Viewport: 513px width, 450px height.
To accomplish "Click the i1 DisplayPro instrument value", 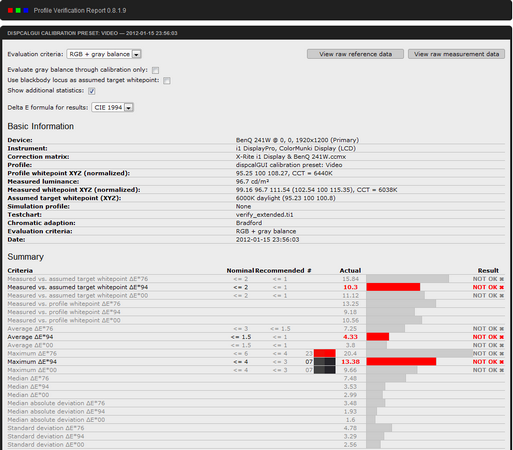I will pyautogui.click(x=296, y=148).
